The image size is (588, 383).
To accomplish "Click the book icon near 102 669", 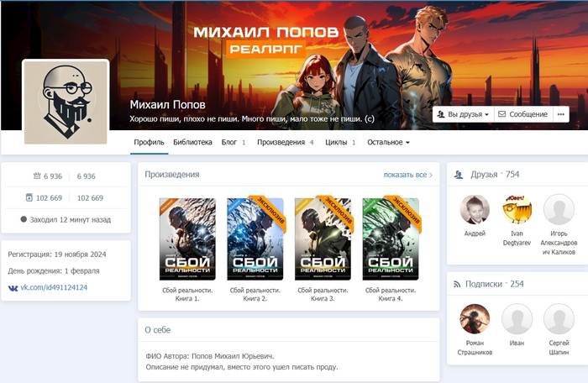I will [x=29, y=197].
